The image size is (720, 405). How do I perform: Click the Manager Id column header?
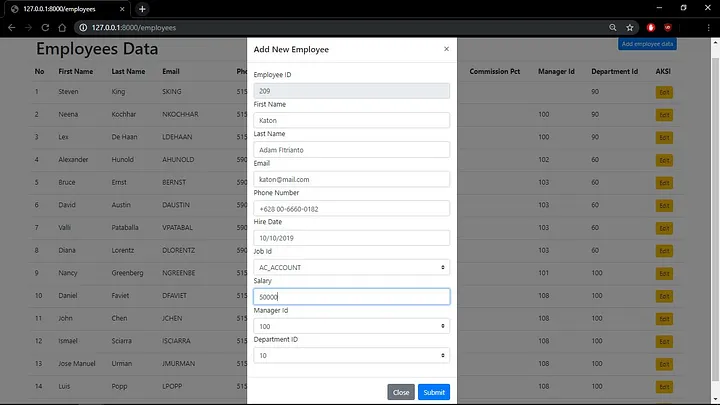(x=556, y=71)
